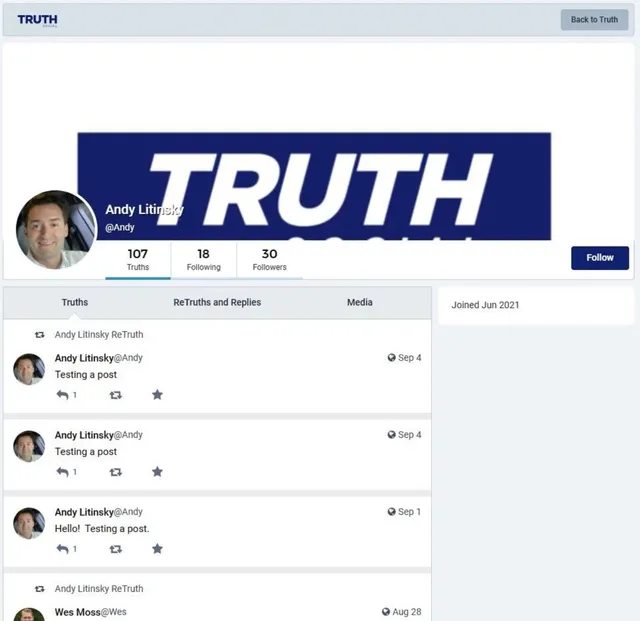
Task: Favorite the second Sep 4 'Testing a post'
Action: [x=157, y=472]
